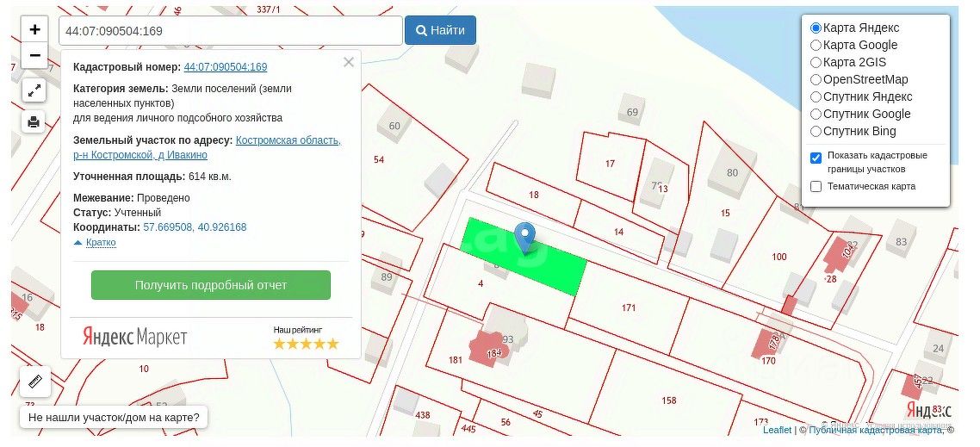Open Не нашли участок/дом на карте prompt
Viewport: 980px width, 447px height.
[114, 417]
